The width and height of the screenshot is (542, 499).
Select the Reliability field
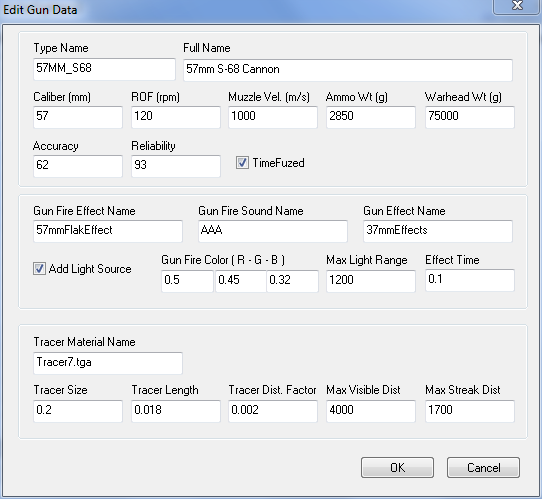coord(176,166)
